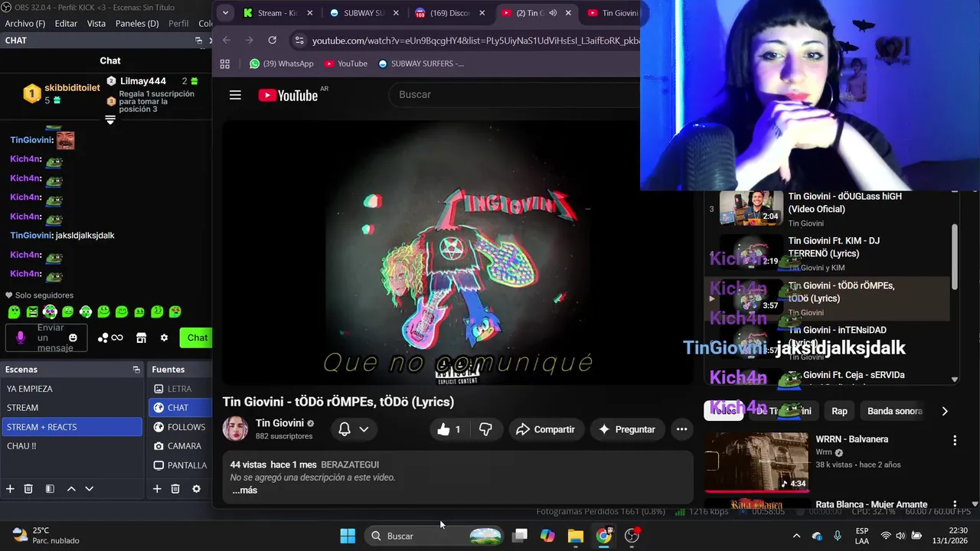Like the Tin Giovini video
Image resolution: width=980 pixels, height=551 pixels.
coord(449,429)
